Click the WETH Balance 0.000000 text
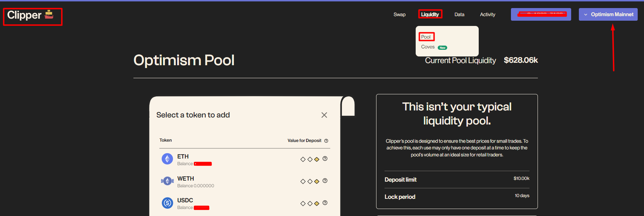Viewport: 644px width, 216px height. point(195,186)
